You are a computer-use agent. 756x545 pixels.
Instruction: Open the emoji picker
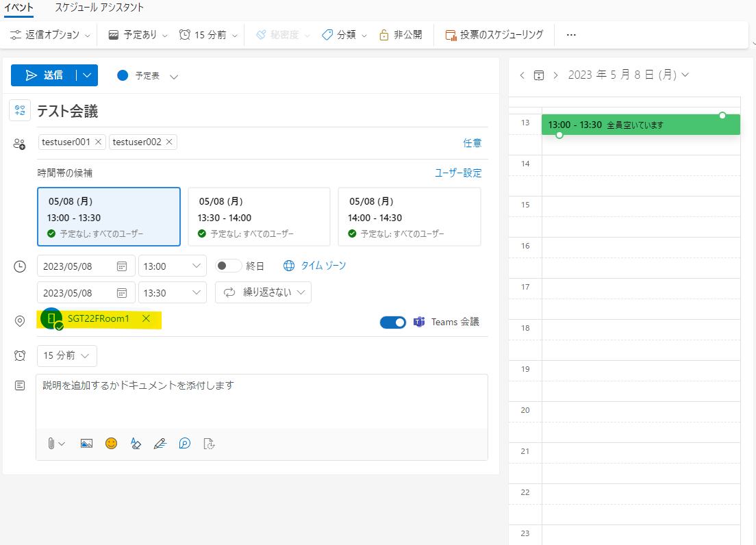coord(112,443)
